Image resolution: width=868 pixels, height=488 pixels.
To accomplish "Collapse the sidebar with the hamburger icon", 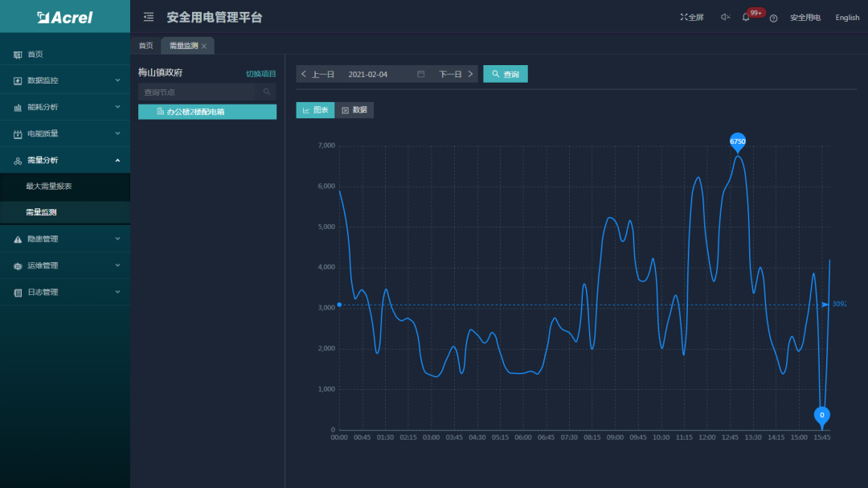I will 149,17.
